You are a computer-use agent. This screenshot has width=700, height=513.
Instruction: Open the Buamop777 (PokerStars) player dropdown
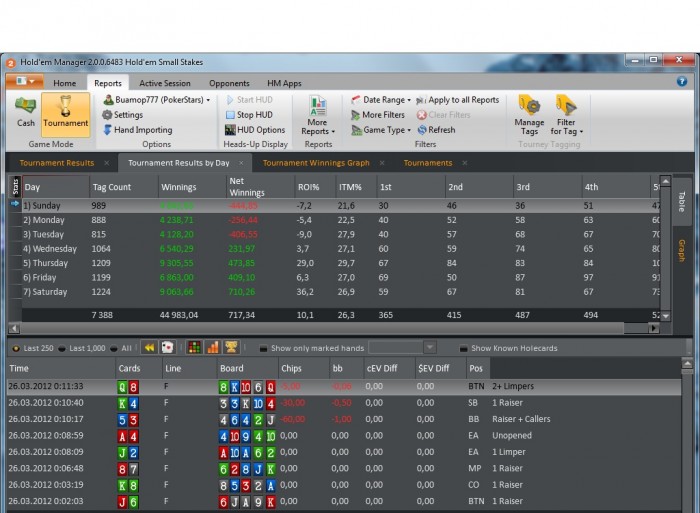157,100
